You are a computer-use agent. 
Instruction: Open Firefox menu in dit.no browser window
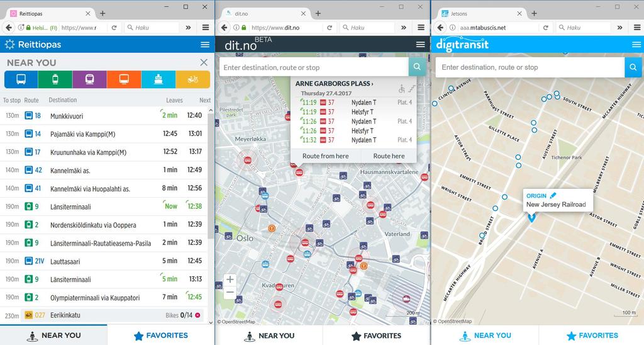(421, 28)
